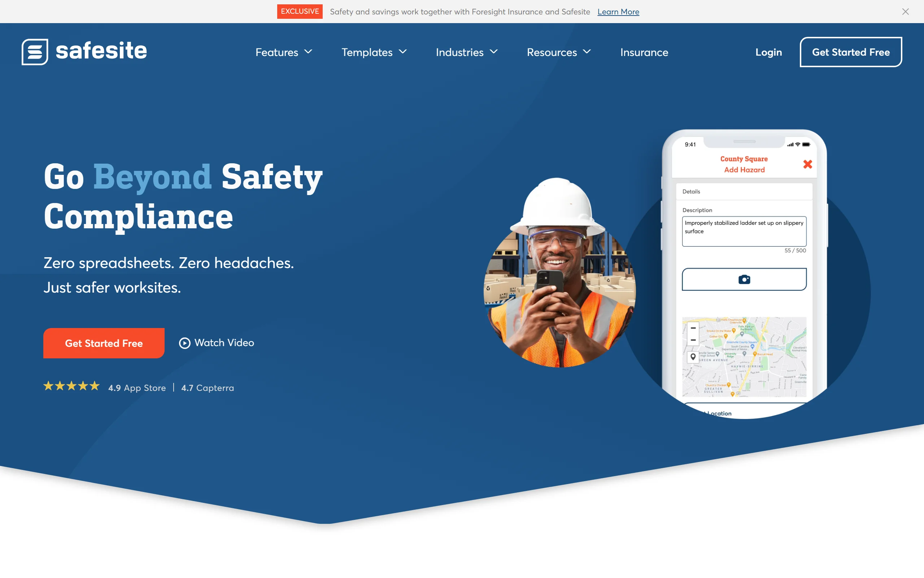This screenshot has width=924, height=578.
Task: Click the Add Hazard title text
Action: [744, 170]
